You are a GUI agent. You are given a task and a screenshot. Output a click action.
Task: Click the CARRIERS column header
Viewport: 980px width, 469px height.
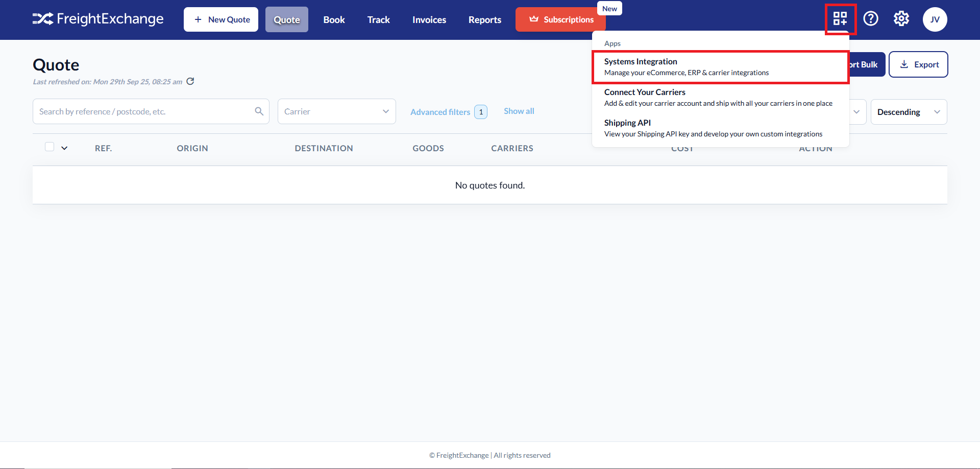point(512,148)
